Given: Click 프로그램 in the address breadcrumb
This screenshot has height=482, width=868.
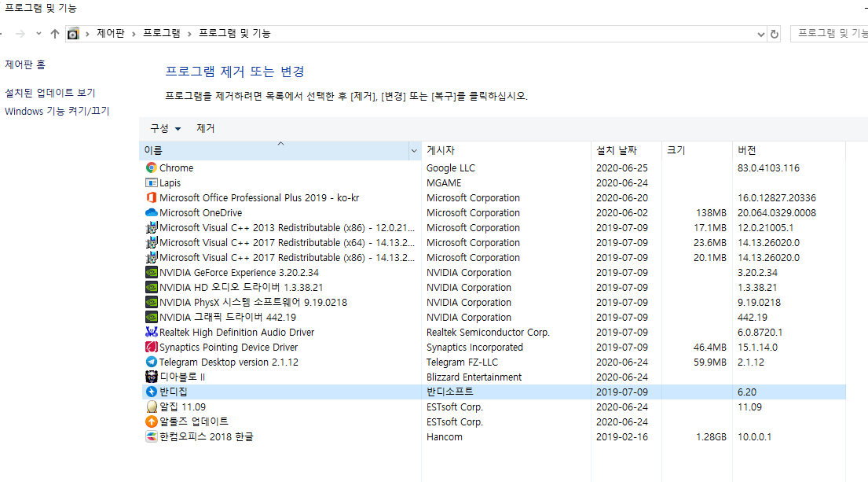Looking at the screenshot, I should [x=162, y=34].
